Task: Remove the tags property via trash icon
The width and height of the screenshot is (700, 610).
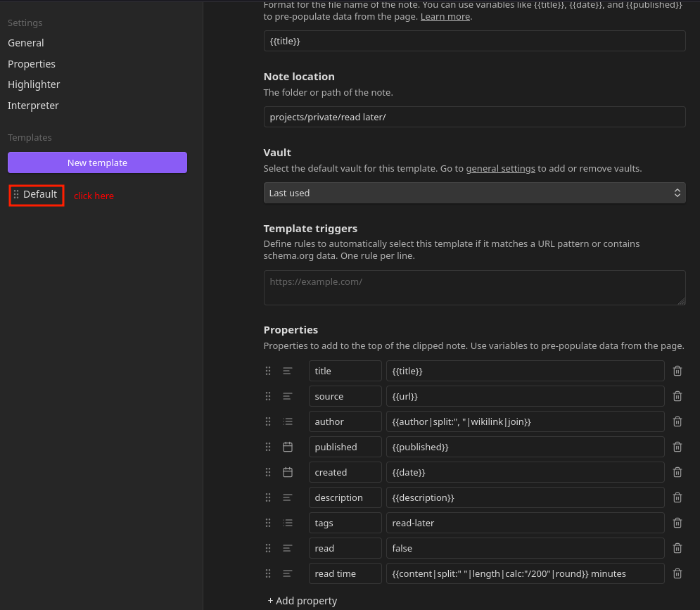Action: click(677, 523)
